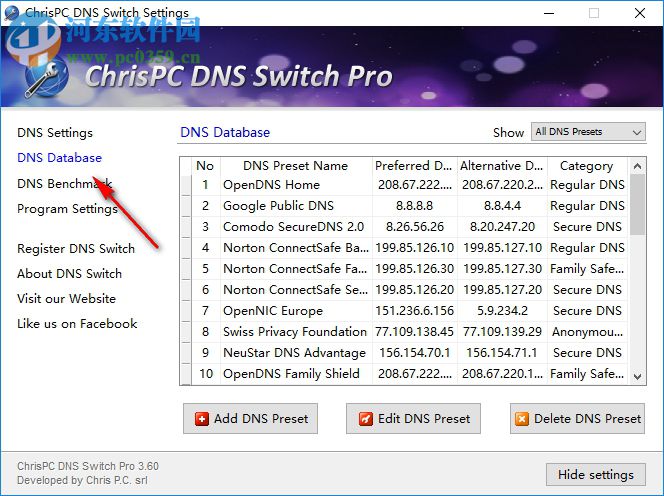The image size is (664, 496).
Task: Sort by No column header
Action: [205, 166]
